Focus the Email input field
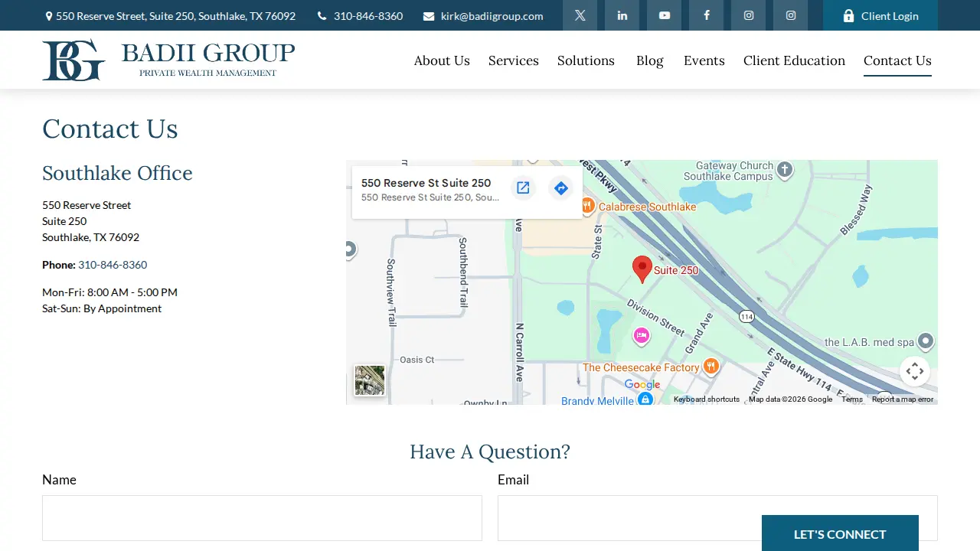The height and width of the screenshot is (551, 980). tap(717, 518)
